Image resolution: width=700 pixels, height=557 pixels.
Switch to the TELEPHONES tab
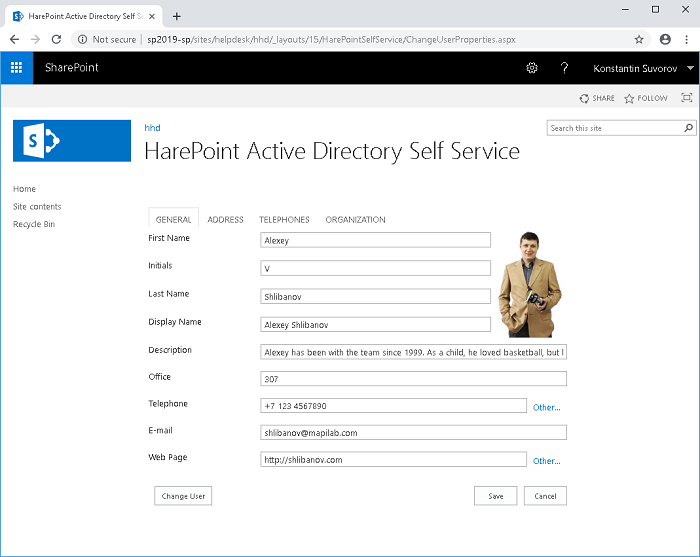pos(284,220)
